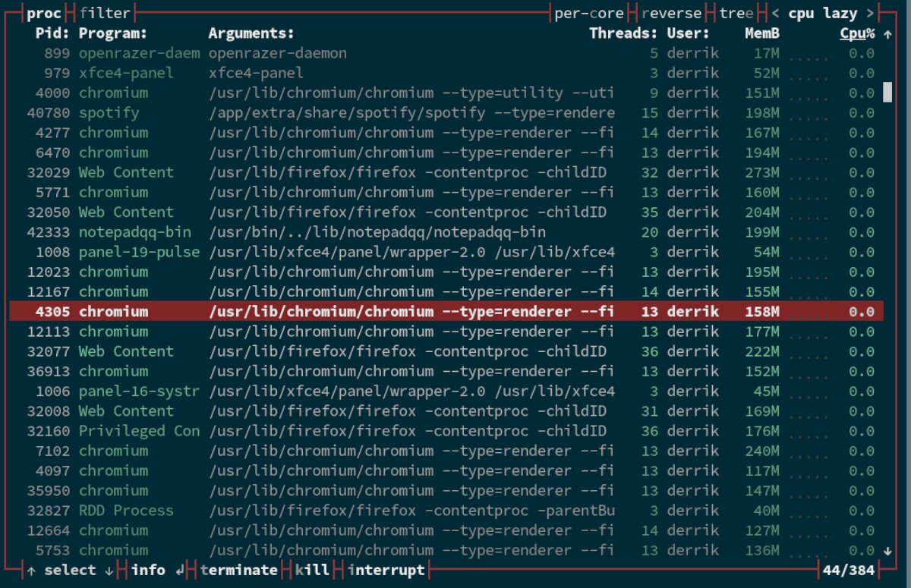911x588 pixels.
Task: Select chromium process with pid 4277
Action: 446,133
